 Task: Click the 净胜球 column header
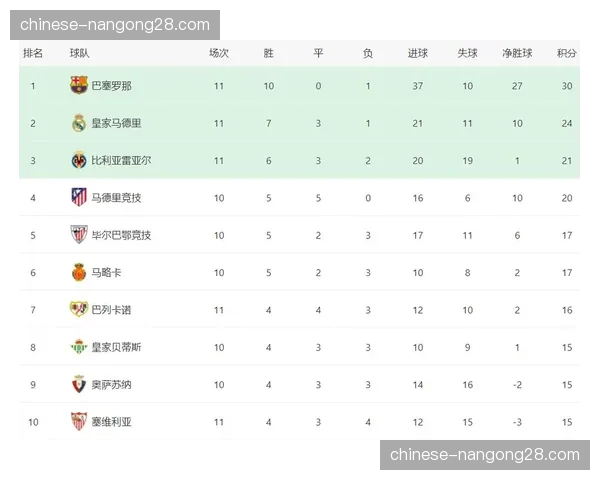[517, 53]
